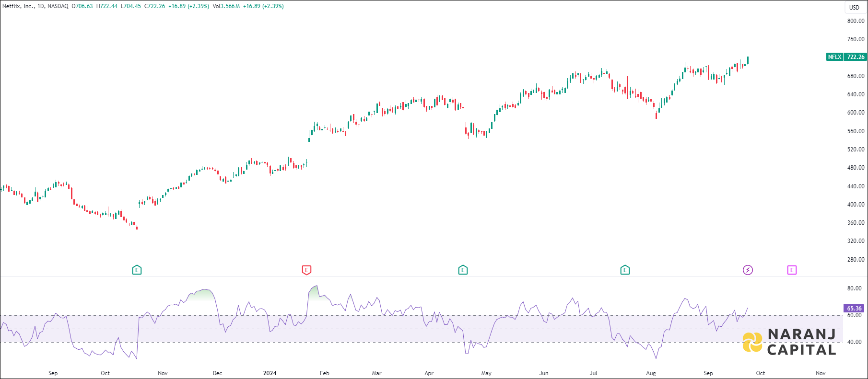Click the 65.36 RSI value label
Screen dimensions: 868x379
coord(854,309)
